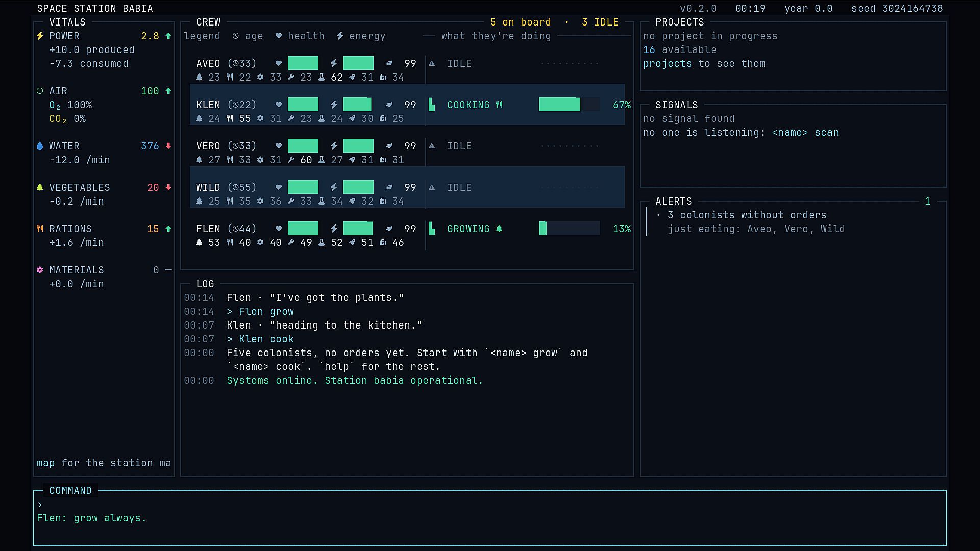Click Klen's energy bolt icon
Image resolution: width=980 pixels, height=551 pixels.
click(334, 105)
